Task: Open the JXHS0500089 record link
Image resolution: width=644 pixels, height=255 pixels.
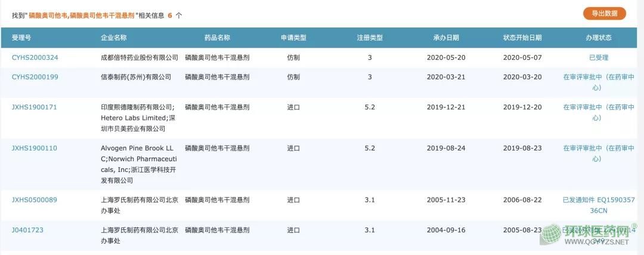Action: pyautogui.click(x=34, y=200)
